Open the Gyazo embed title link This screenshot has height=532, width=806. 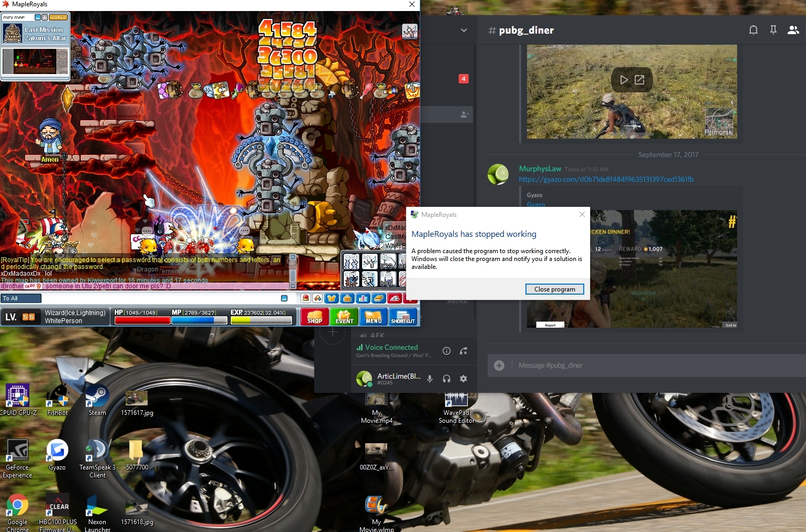[535, 204]
